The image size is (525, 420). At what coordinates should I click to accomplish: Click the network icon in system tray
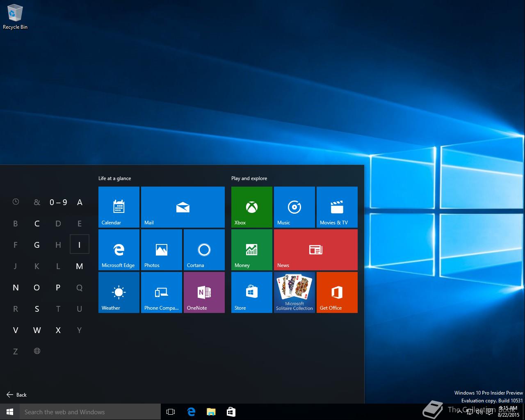click(x=470, y=412)
